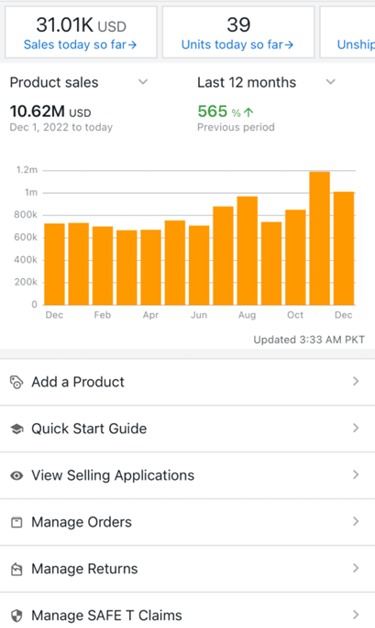
Task: Click the tallest November sales bar
Action: tap(320, 238)
